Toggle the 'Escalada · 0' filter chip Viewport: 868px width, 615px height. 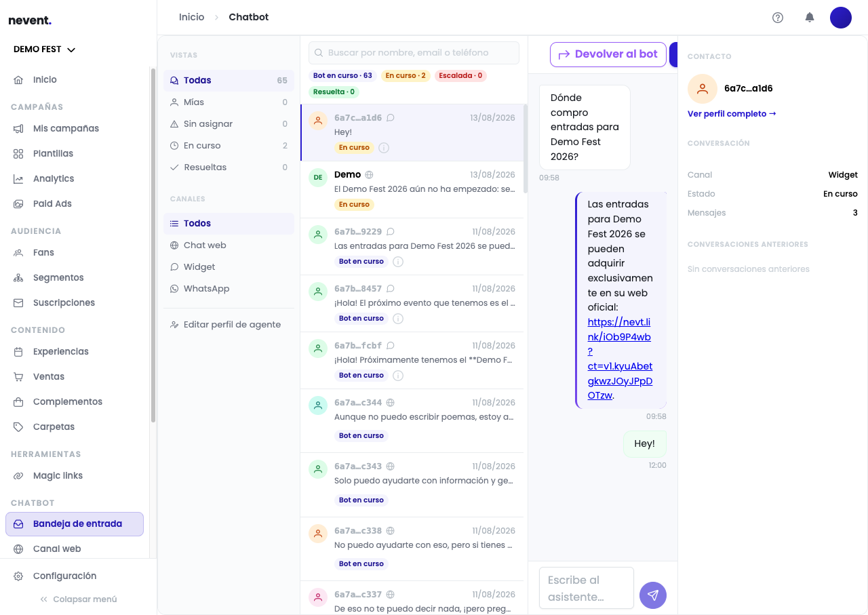point(461,76)
